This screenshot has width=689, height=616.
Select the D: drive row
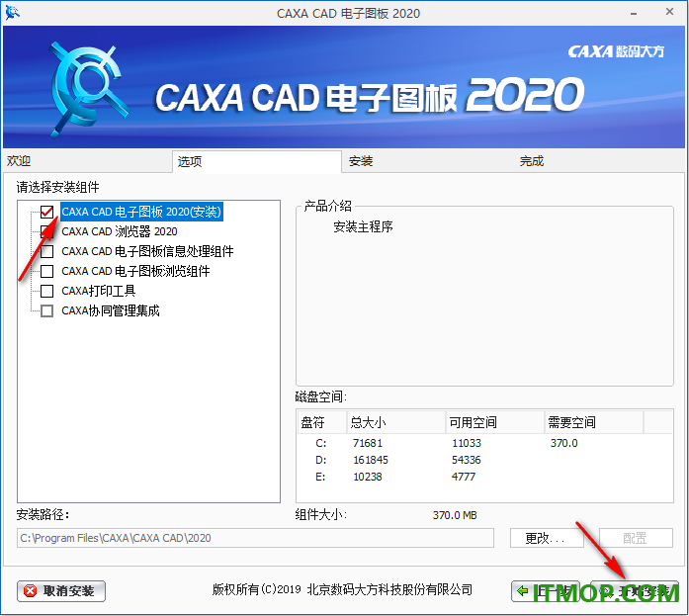[x=484, y=460]
